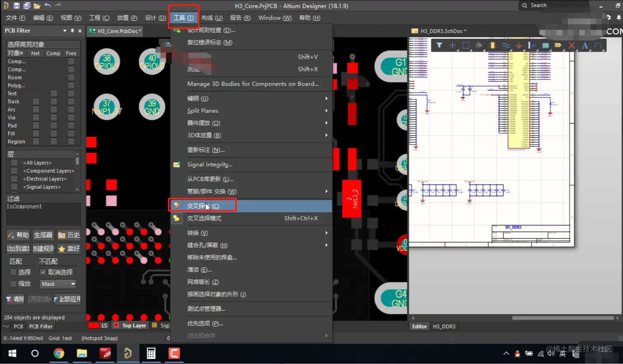The image size is (623, 364).
Task: Click the 全部应用 button
Action: [x=67, y=299]
